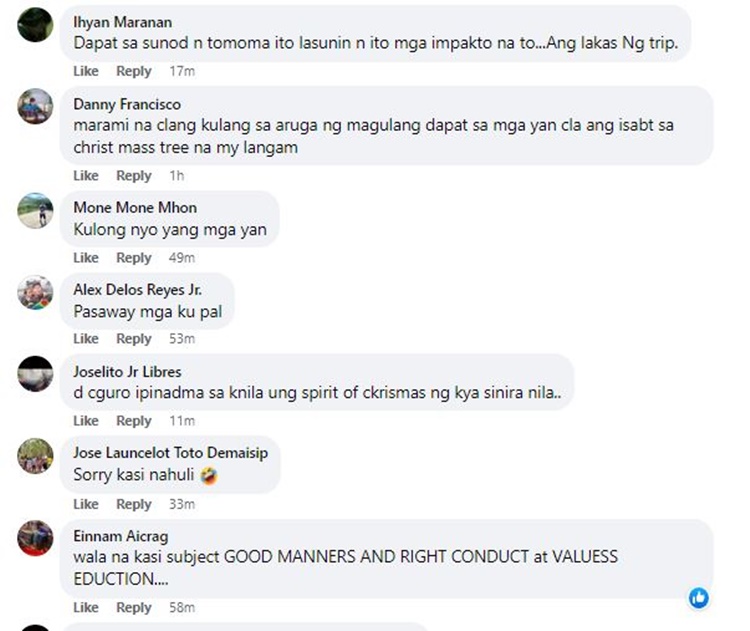
Task: Click the 58m timestamp under Einnam's comment
Action: (x=182, y=608)
